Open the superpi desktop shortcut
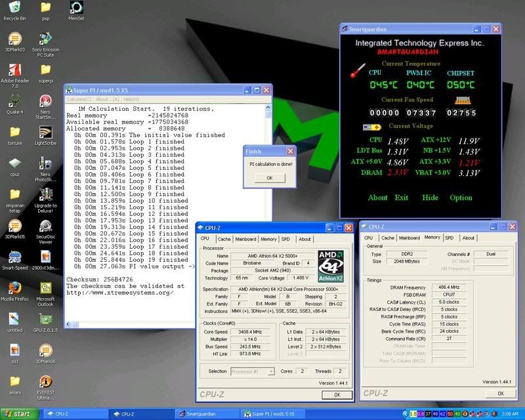Screen dimensions: 525x420 tap(45, 71)
